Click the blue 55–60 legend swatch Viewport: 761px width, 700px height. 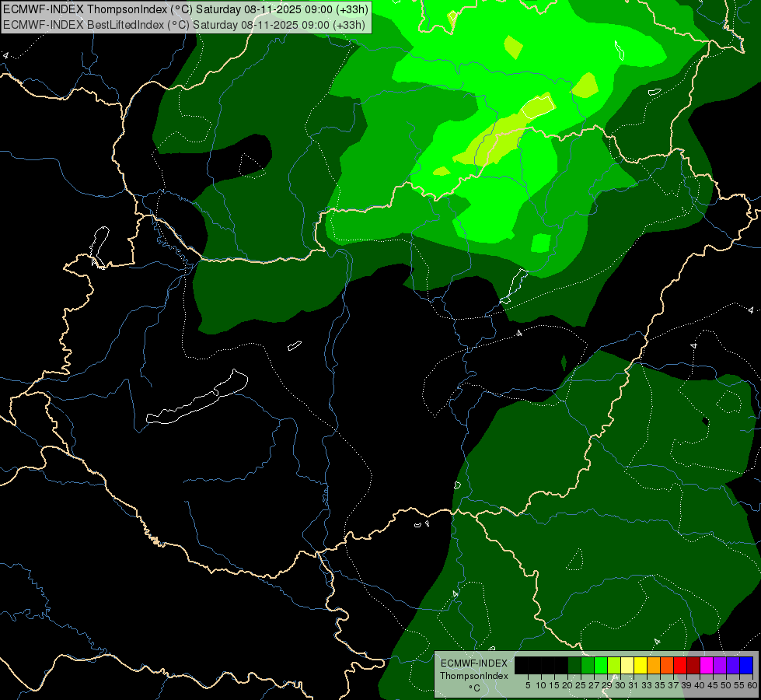tap(746, 665)
